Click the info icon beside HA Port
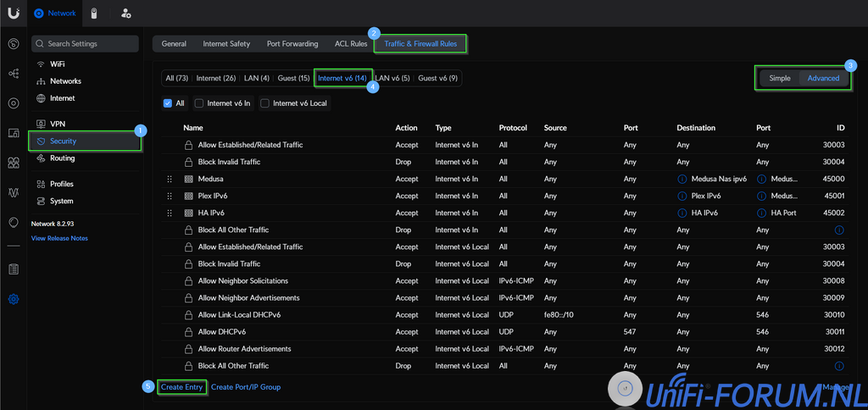The image size is (868, 410). tap(762, 213)
